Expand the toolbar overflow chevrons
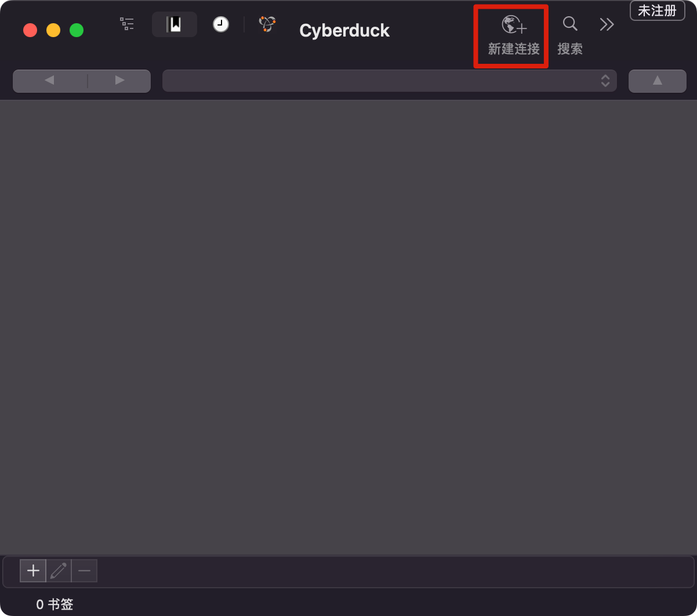Image resolution: width=697 pixels, height=616 pixels. pyautogui.click(x=607, y=24)
